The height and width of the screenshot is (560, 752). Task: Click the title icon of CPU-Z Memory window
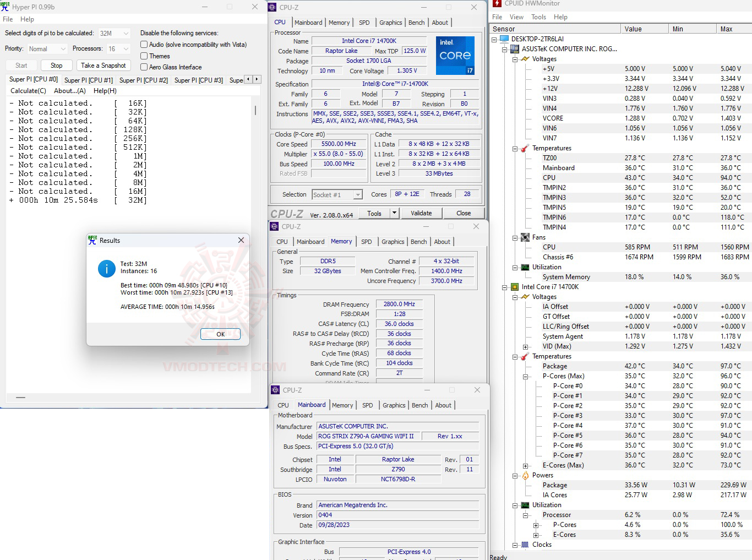pyautogui.click(x=275, y=226)
